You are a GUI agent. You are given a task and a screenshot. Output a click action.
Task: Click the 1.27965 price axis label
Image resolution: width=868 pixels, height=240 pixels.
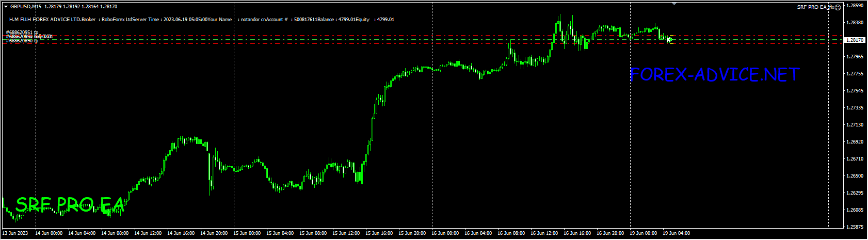[856, 57]
